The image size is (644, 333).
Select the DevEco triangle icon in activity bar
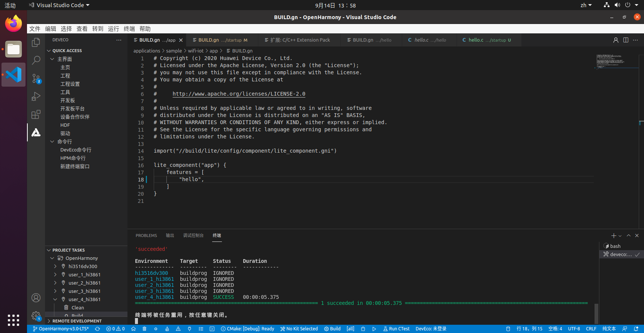36,132
